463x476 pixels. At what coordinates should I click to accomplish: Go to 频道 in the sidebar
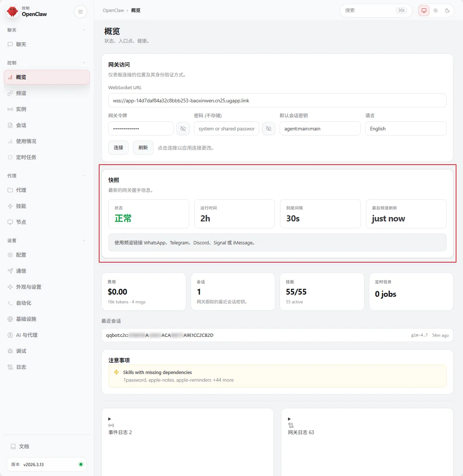click(x=21, y=93)
